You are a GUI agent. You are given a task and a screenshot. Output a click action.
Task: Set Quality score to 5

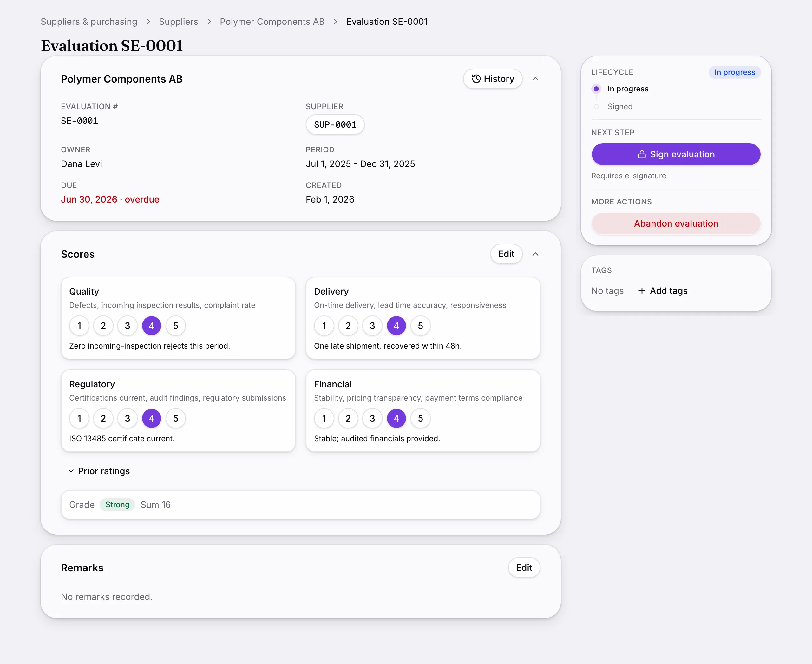point(175,326)
